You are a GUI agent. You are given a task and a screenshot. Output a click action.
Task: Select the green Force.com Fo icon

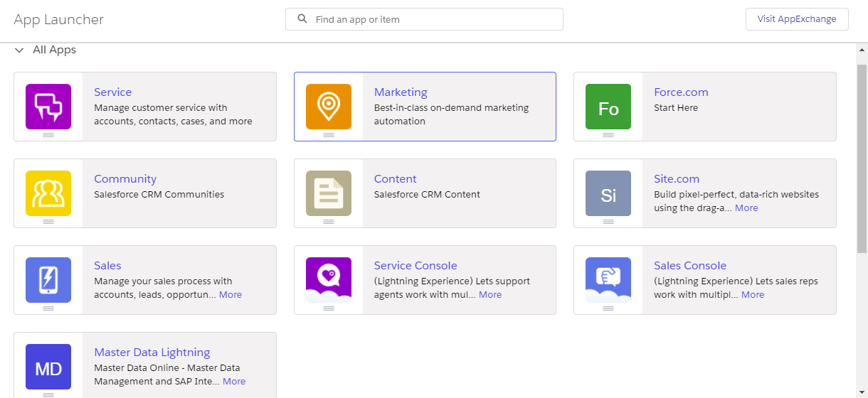pos(608,107)
